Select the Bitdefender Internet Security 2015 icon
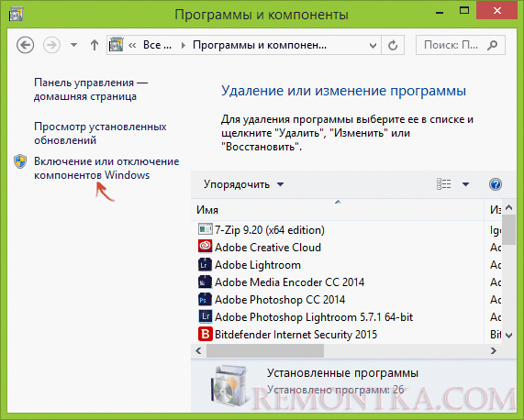The image size is (524, 420). pyautogui.click(x=205, y=334)
